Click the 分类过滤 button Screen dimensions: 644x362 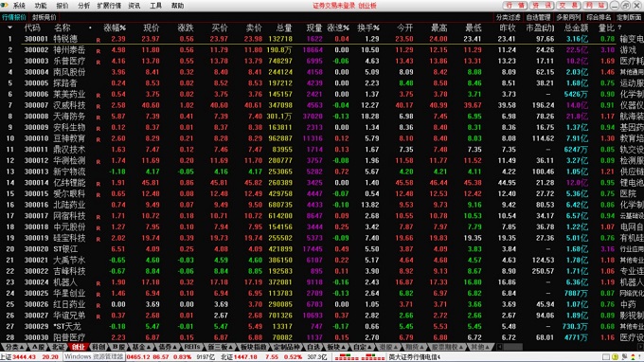pyautogui.click(x=508, y=17)
